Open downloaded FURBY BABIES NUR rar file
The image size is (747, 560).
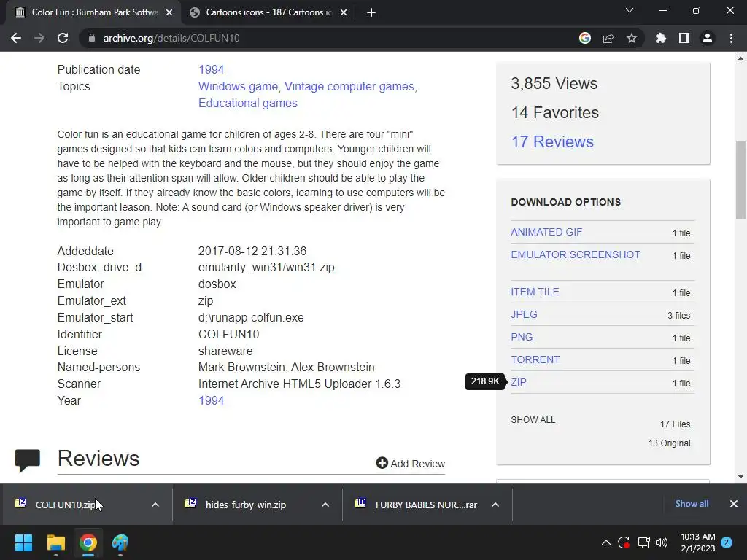(x=425, y=505)
